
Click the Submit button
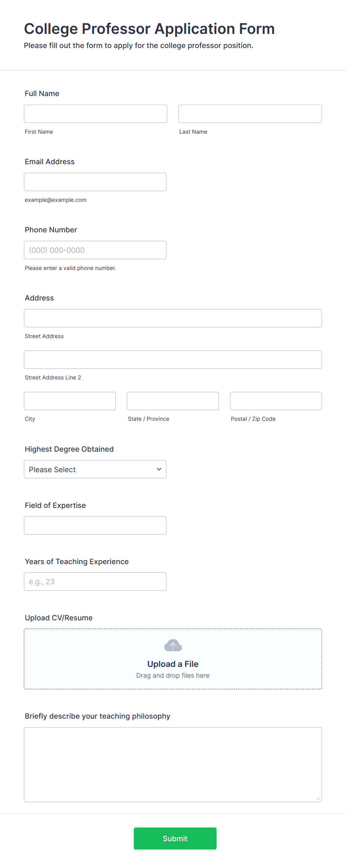pyautogui.click(x=175, y=838)
